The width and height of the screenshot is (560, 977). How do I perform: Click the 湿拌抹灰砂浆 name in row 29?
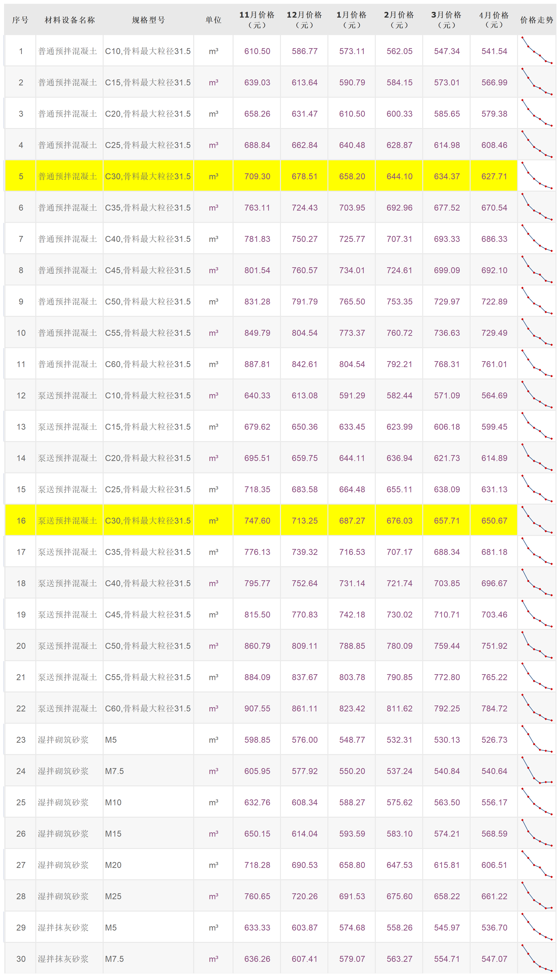tap(63, 927)
